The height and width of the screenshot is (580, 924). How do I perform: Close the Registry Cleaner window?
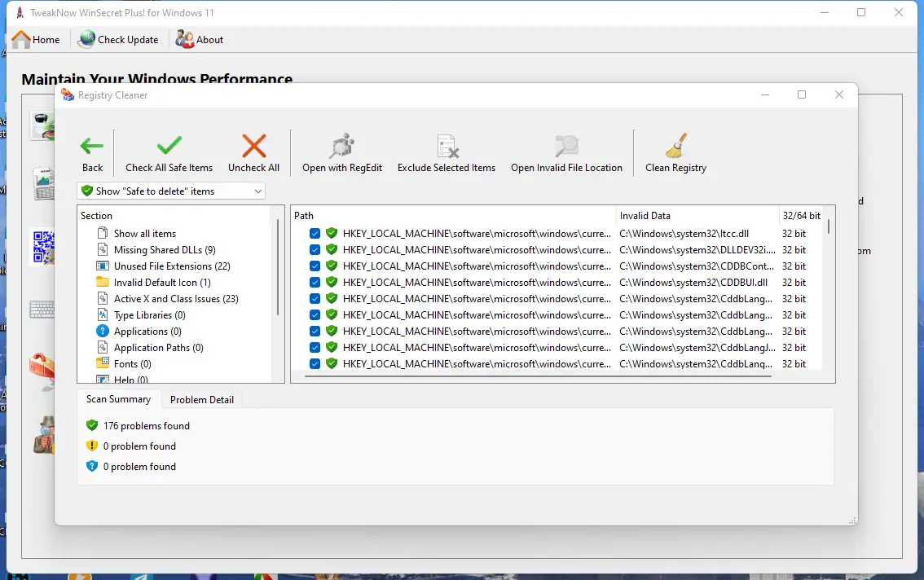click(839, 94)
